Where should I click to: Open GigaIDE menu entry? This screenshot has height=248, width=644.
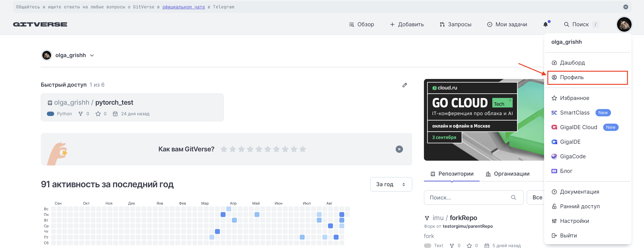click(x=587, y=142)
